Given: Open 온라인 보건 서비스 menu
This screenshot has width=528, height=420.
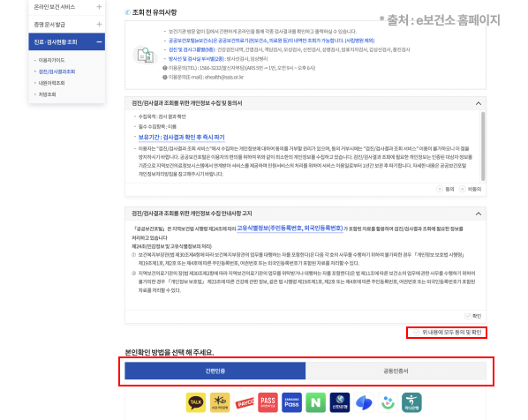Looking at the screenshot, I should click(67, 7).
